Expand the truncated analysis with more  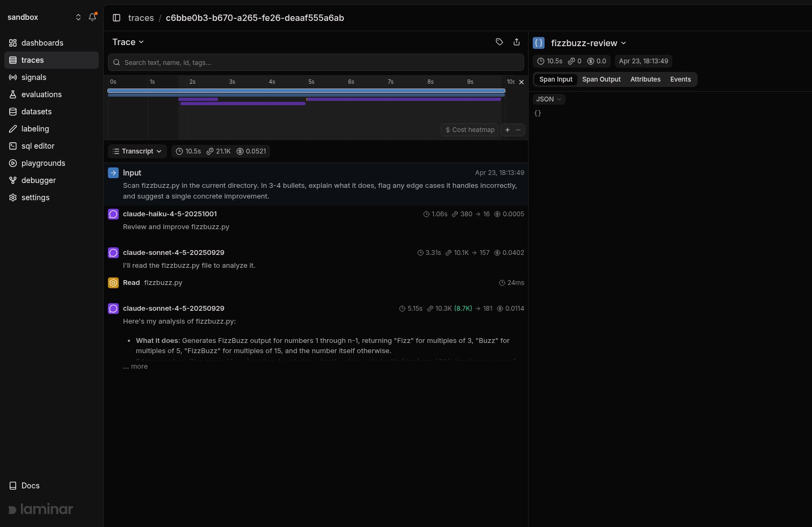click(135, 367)
